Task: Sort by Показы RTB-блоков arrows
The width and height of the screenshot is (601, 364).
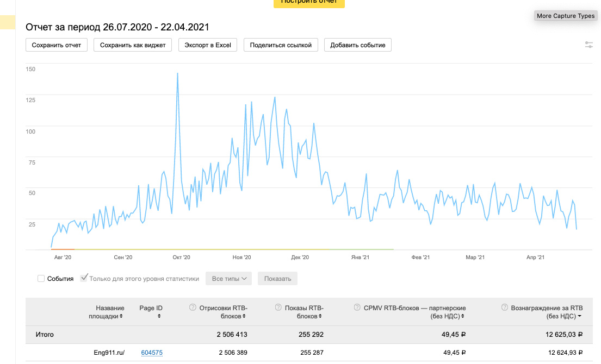Action: tap(320, 317)
